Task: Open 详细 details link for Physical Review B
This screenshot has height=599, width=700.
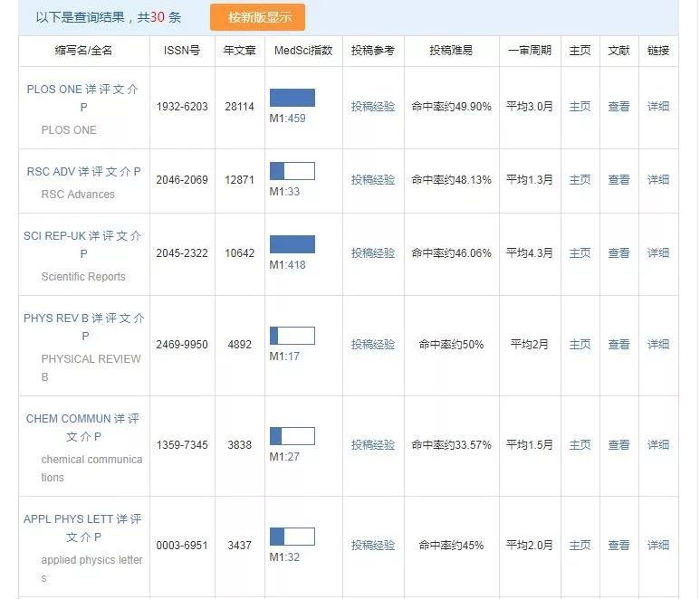Action: point(658,345)
